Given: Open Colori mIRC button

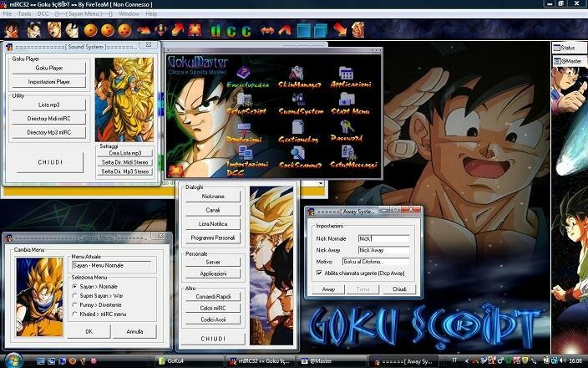Looking at the screenshot, I should (213, 308).
